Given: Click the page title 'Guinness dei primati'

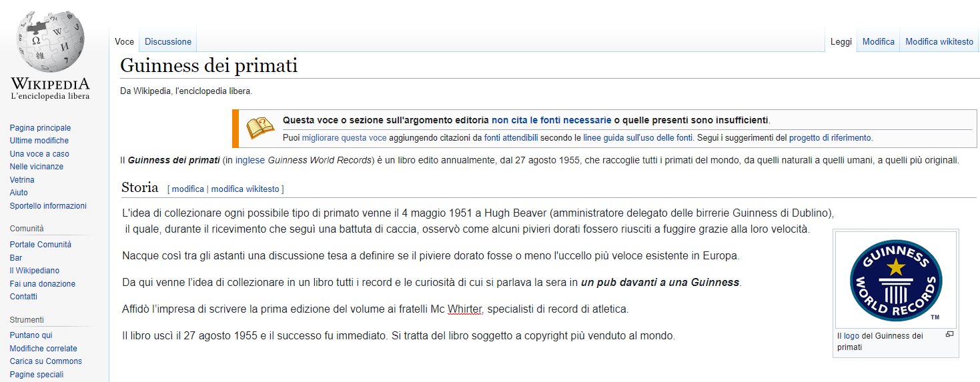Looking at the screenshot, I should tap(209, 65).
